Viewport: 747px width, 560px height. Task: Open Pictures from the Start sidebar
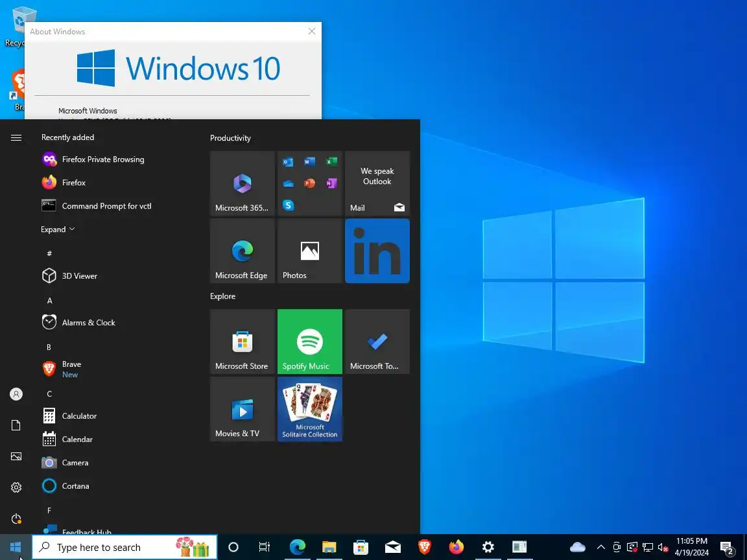click(16, 456)
